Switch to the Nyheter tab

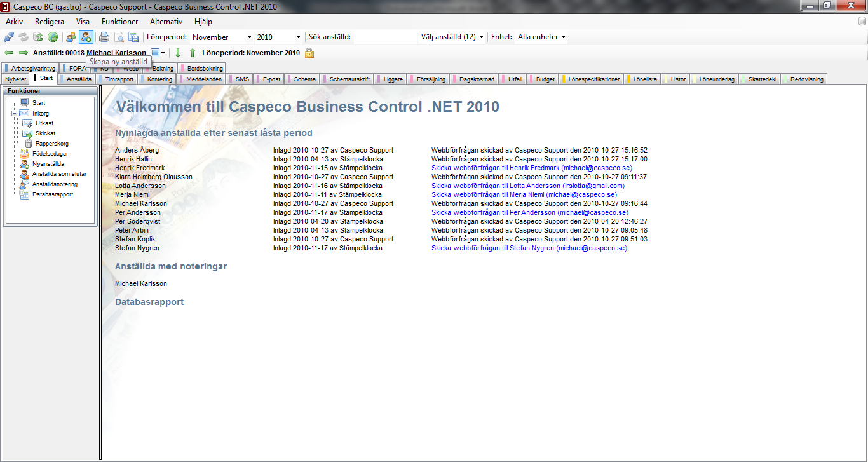coord(15,79)
